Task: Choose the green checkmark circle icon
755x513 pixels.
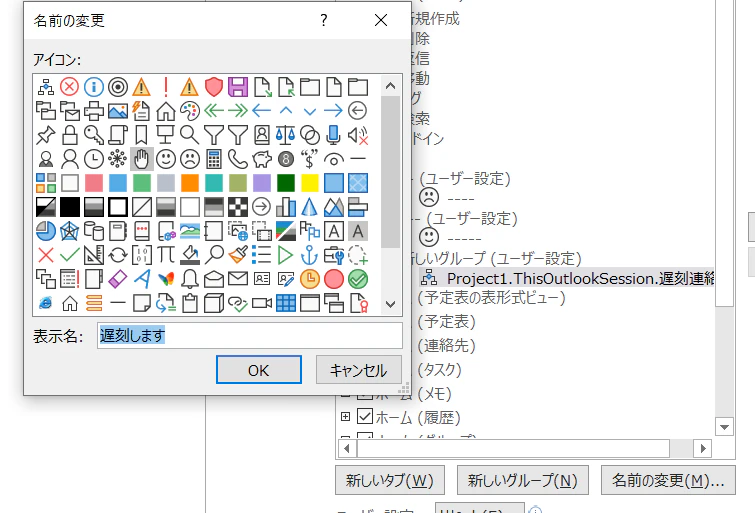Action: [358, 279]
